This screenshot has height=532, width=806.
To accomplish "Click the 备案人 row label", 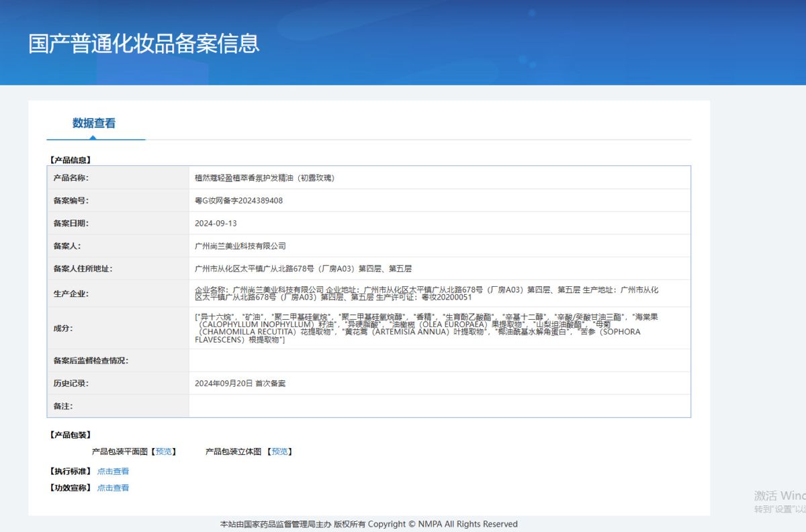I will coord(67,247).
